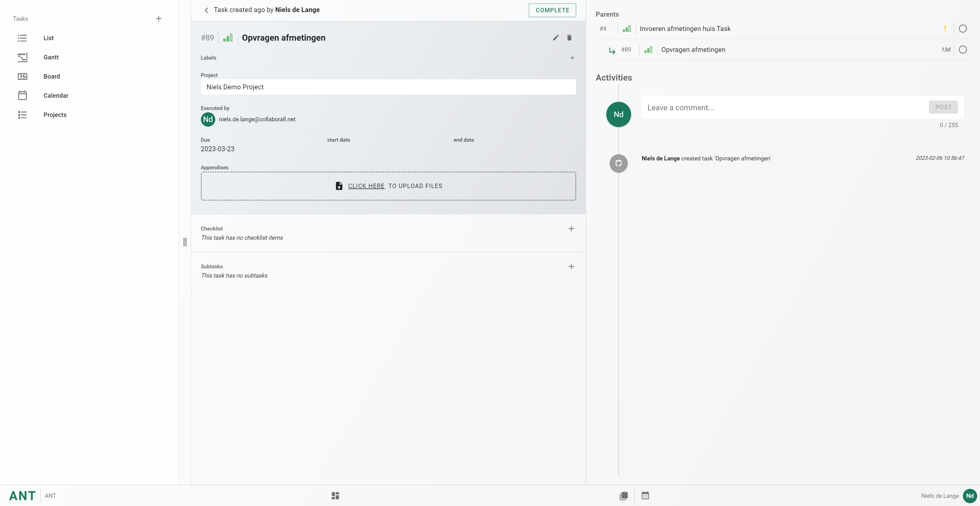Screen dimensions: 980x506
Task: Open parent task Invoeren afmetingen huis Task
Action: [x=685, y=29]
